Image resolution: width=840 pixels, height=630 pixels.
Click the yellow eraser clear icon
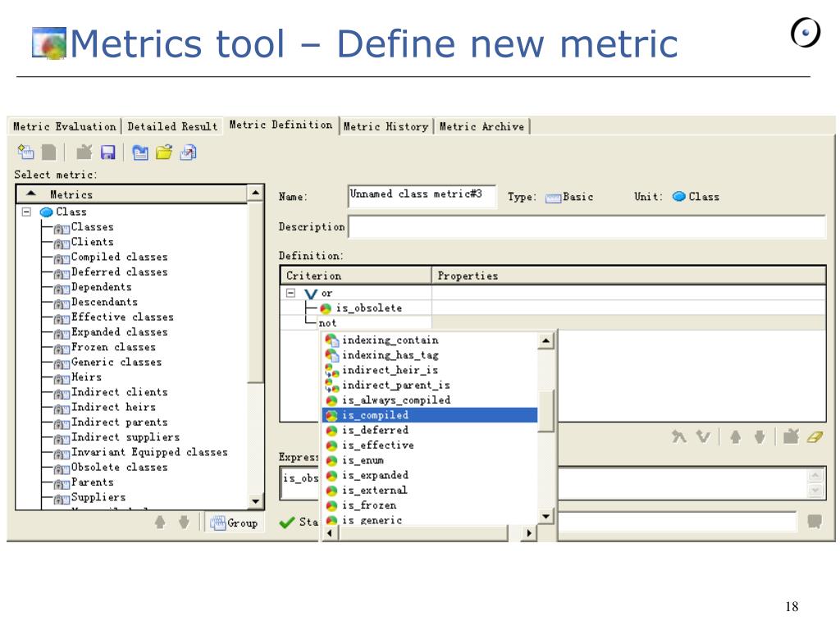click(x=815, y=437)
